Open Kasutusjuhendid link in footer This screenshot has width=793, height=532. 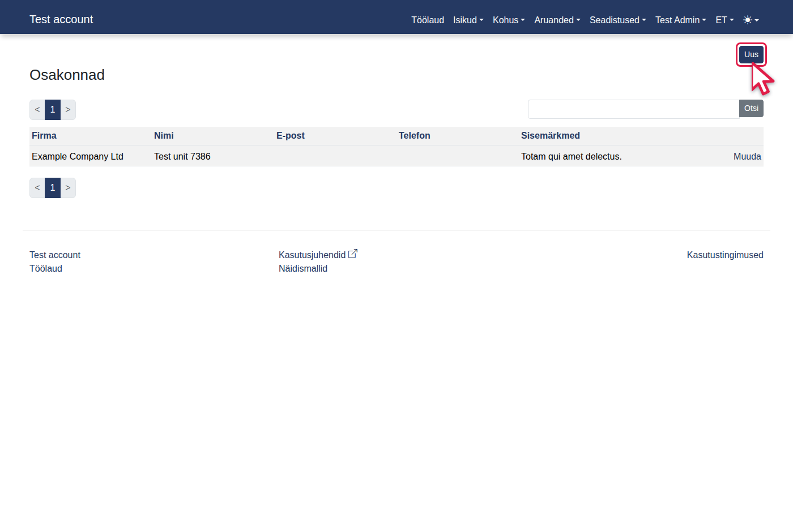click(312, 255)
